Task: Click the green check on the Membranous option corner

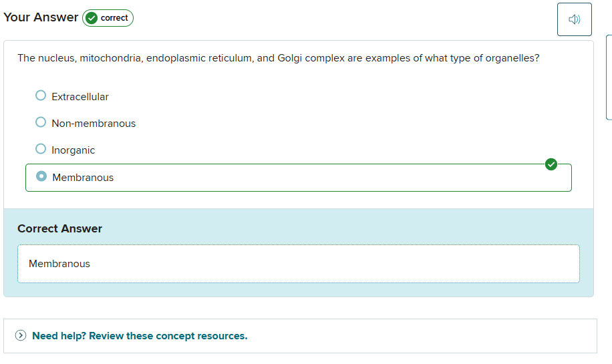Action: 551,164
